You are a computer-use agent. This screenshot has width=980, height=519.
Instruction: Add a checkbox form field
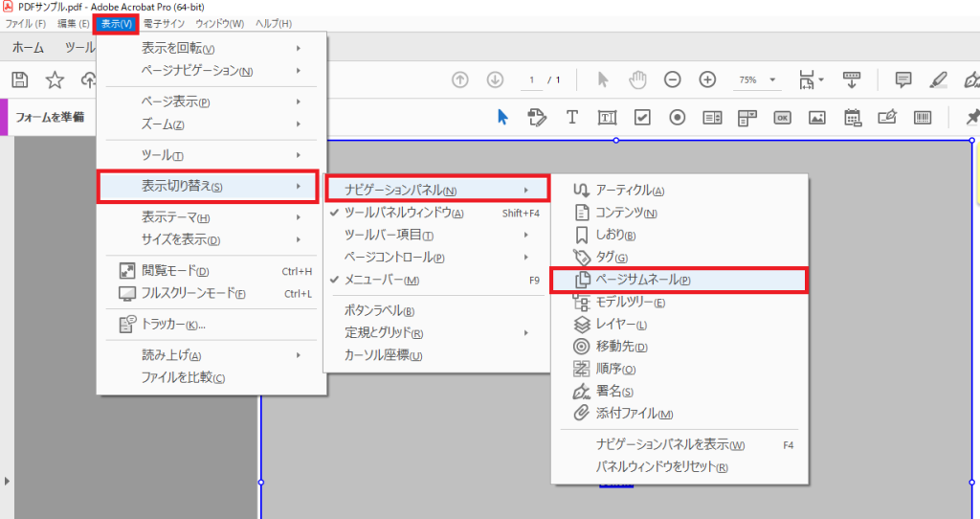tap(642, 117)
